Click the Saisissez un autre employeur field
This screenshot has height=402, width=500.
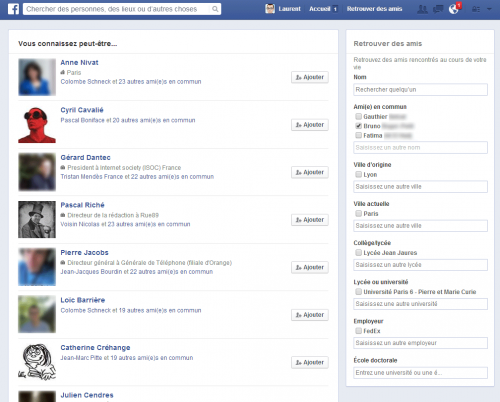420,343
